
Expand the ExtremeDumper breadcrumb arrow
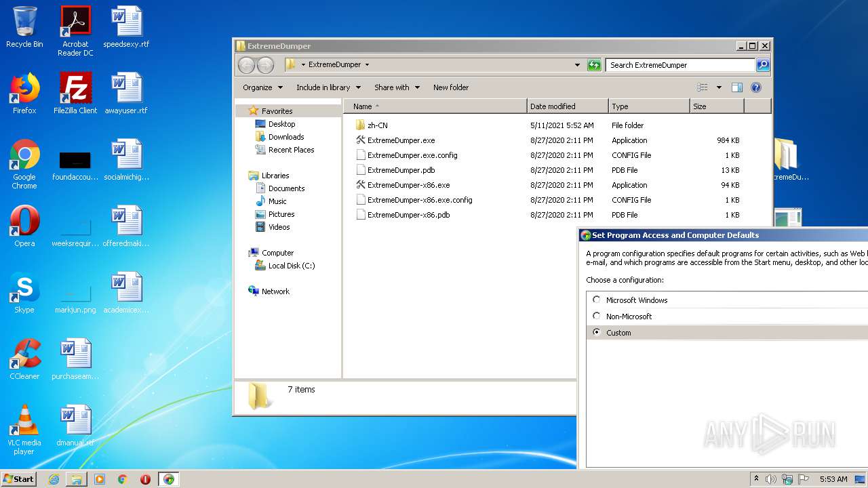[367, 65]
